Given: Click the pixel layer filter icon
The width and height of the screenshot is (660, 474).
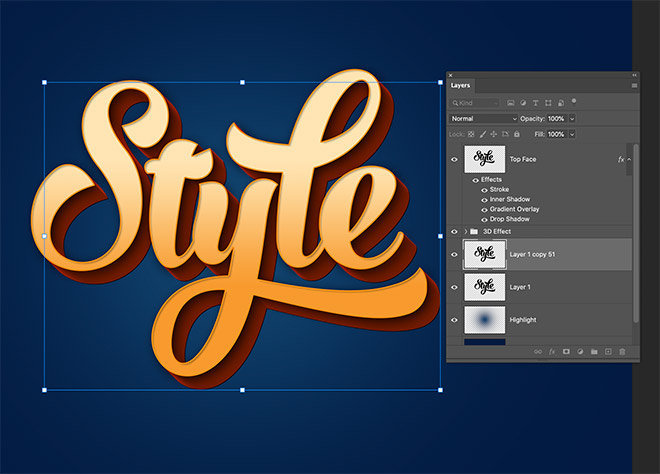Looking at the screenshot, I should pyautogui.click(x=511, y=103).
